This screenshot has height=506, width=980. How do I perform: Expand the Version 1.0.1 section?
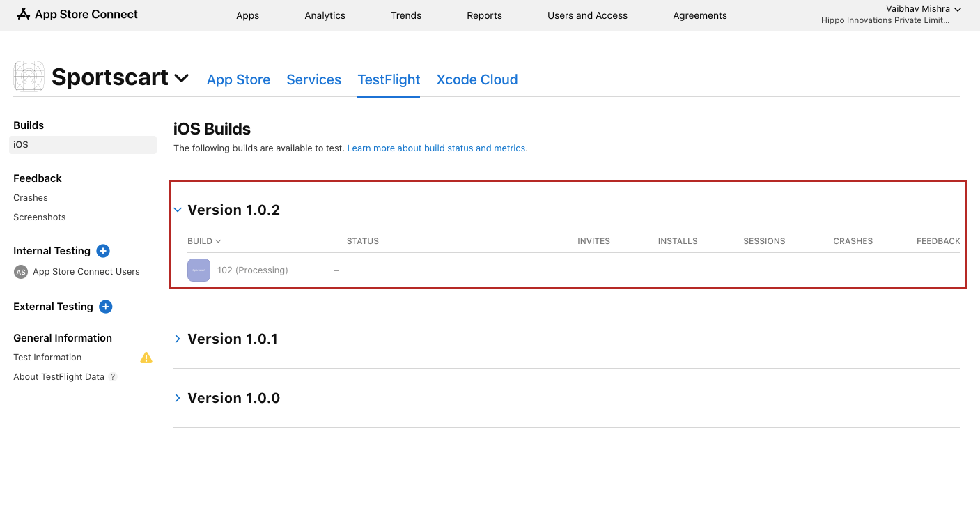pyautogui.click(x=178, y=339)
